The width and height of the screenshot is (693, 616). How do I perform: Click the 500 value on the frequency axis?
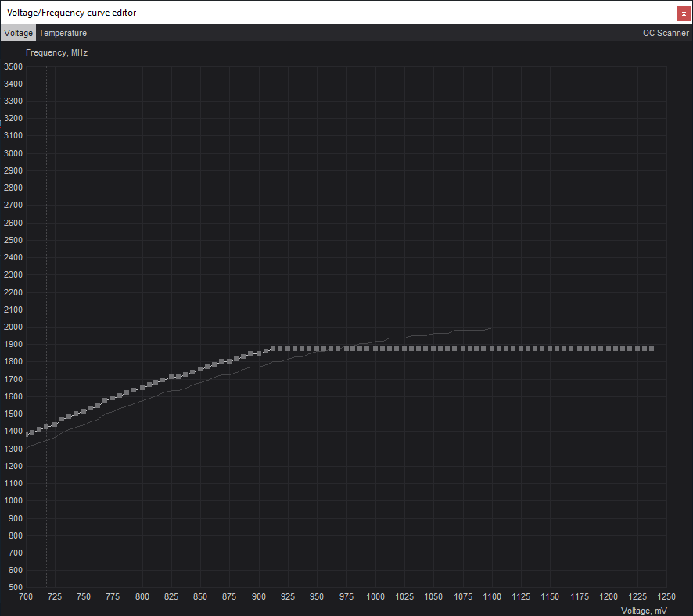point(16,587)
